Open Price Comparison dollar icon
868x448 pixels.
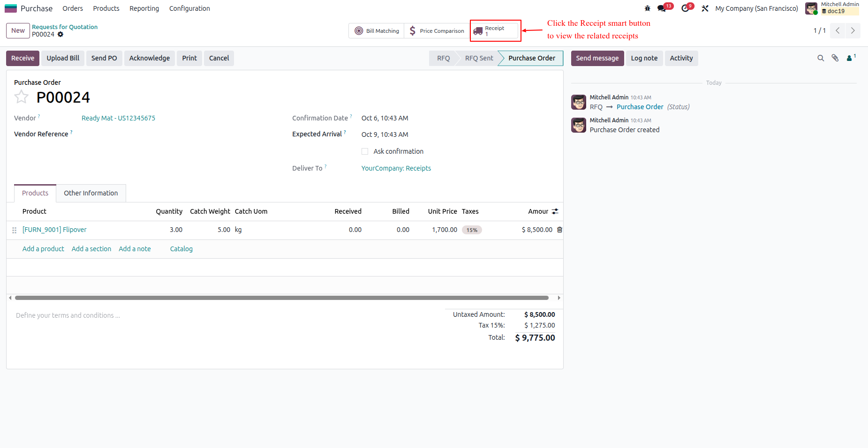click(x=412, y=31)
